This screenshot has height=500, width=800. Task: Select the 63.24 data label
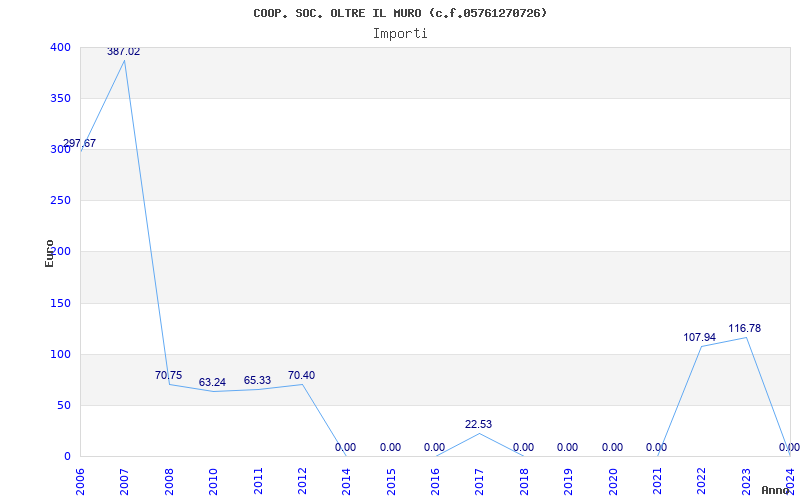(x=212, y=383)
